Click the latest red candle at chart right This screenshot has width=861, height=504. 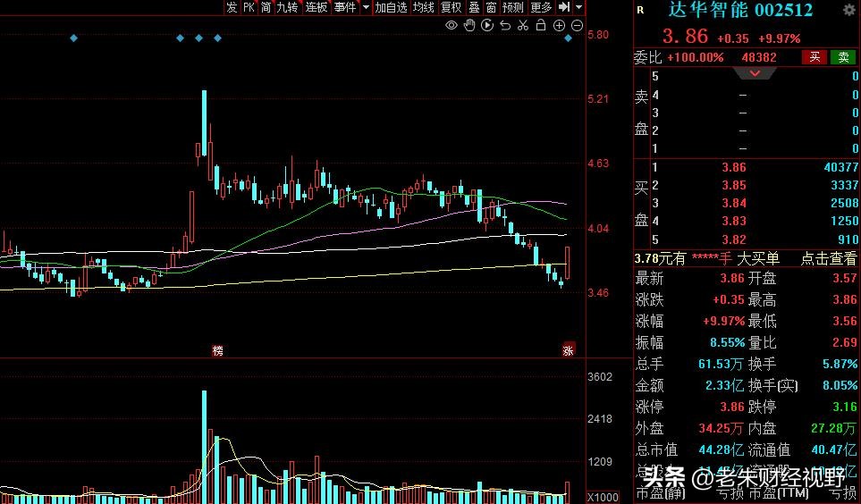pos(567,263)
